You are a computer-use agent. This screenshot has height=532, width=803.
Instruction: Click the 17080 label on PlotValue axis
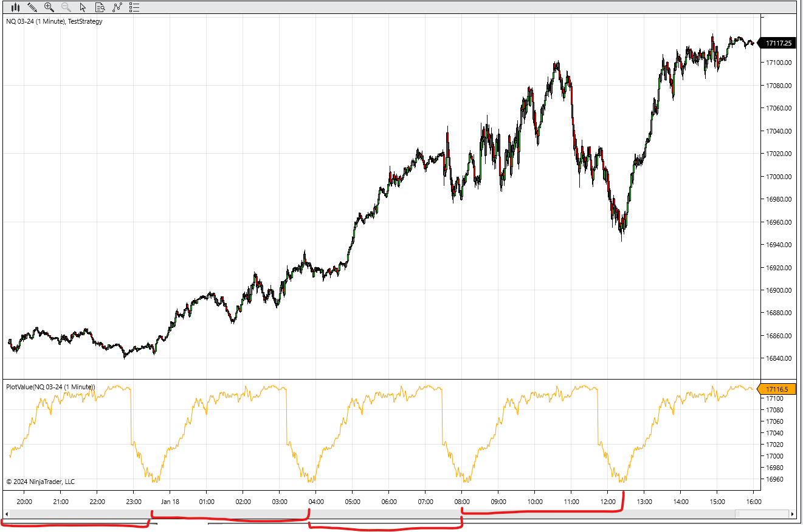[775, 410]
